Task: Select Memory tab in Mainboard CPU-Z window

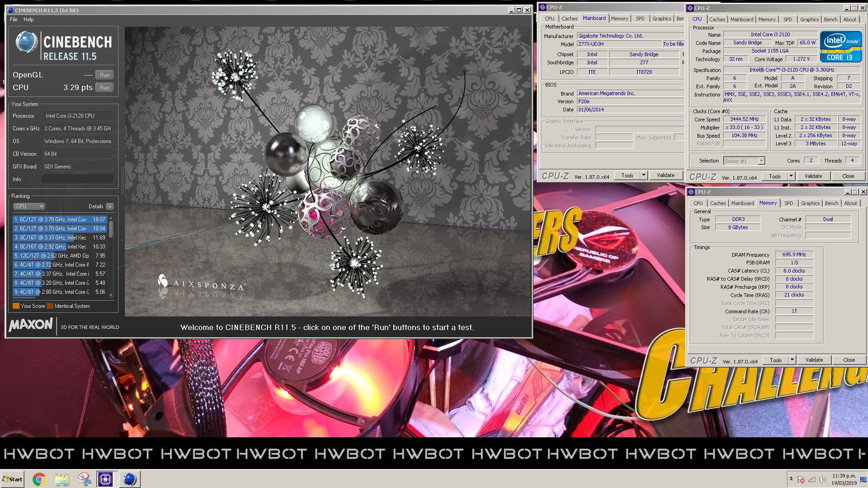Action: pos(619,19)
